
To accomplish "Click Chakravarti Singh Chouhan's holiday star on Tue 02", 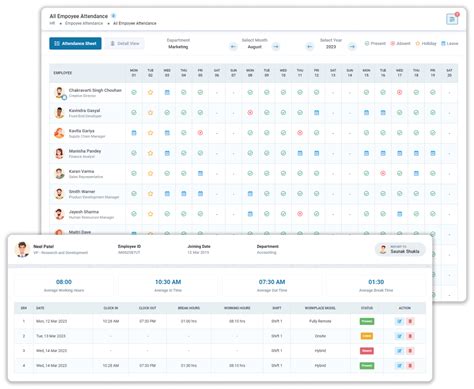I will tap(150, 92).
